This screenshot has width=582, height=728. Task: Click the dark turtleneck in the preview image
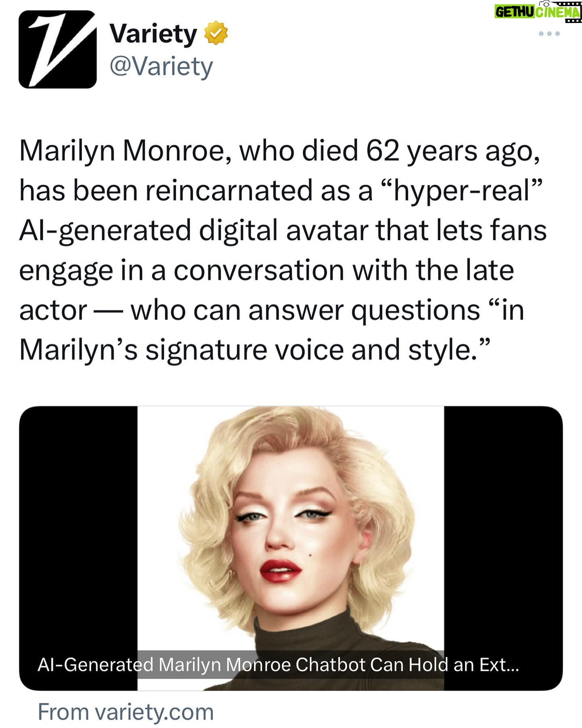307,631
